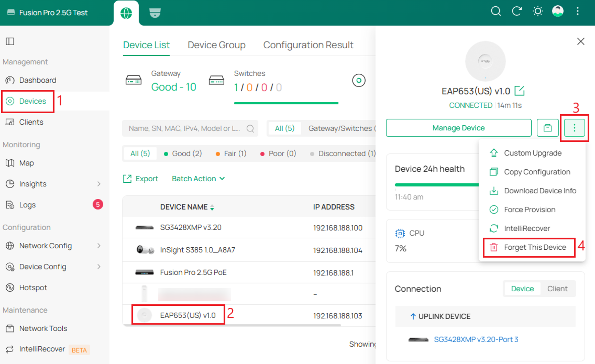Screen dimensions: 595x364
Task: Select the Device toggle in Connection
Action: click(522, 289)
